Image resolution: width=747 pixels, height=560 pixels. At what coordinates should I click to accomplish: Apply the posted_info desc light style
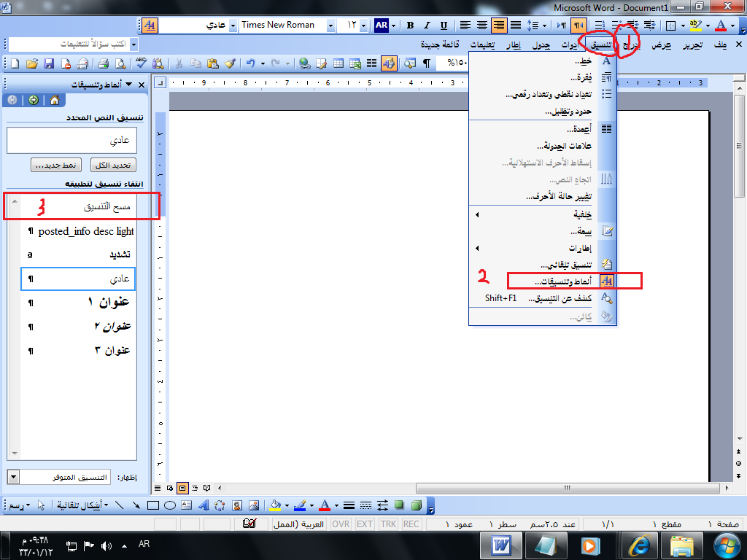[x=78, y=231]
